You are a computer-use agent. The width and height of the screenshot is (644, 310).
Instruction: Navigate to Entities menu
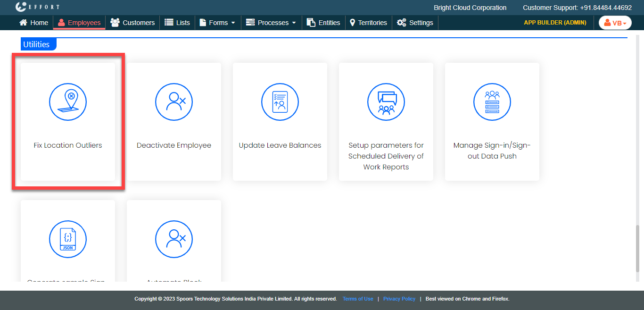323,23
